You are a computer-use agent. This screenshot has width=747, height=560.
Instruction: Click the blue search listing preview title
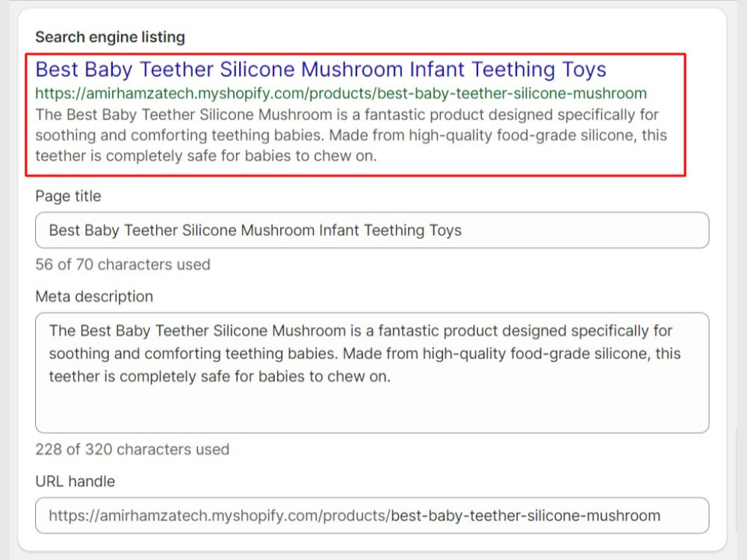(320, 69)
